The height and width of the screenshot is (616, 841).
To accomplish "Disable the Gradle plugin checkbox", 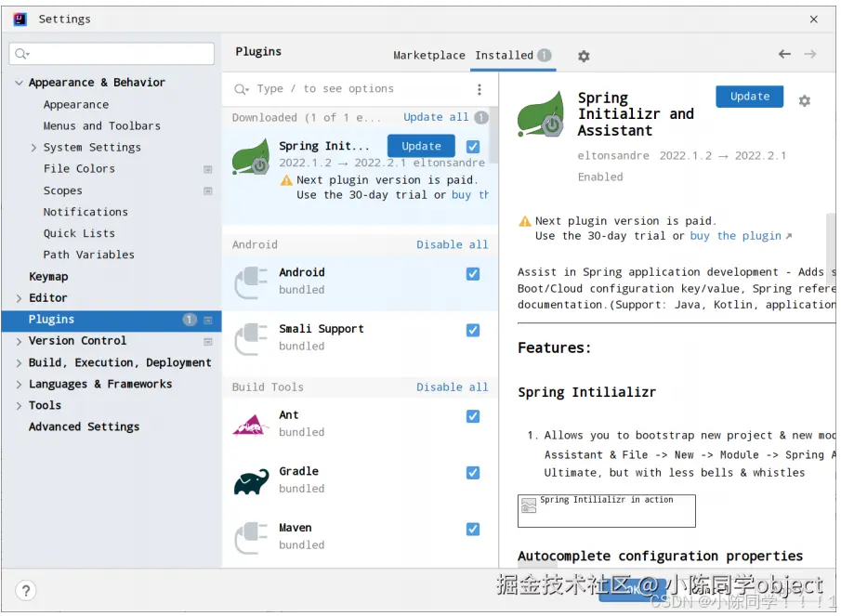I will 472,473.
